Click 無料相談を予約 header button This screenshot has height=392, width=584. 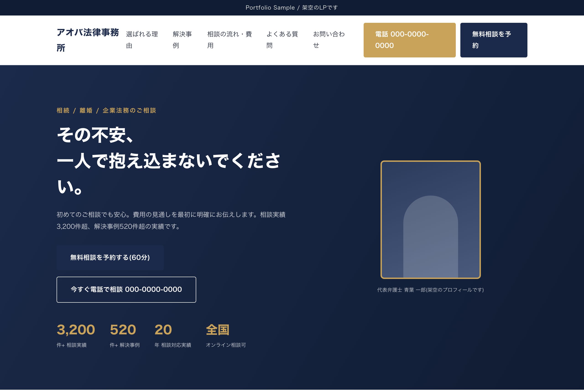(x=493, y=40)
